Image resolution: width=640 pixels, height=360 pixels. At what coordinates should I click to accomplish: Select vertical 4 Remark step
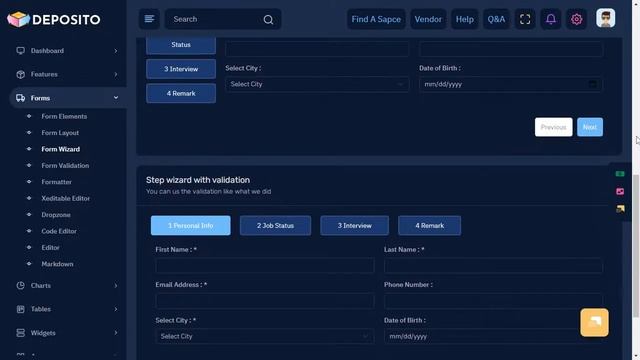point(181,93)
